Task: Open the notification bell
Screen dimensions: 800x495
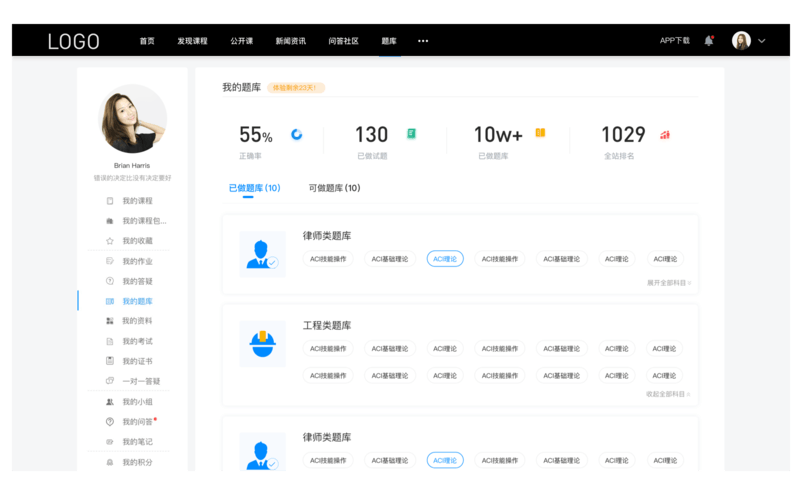Action: (x=709, y=41)
